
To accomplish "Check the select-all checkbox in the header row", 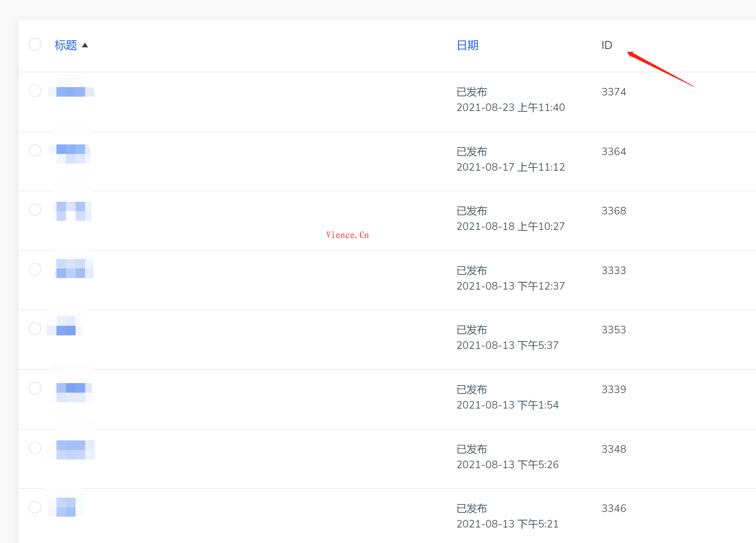I will (35, 44).
